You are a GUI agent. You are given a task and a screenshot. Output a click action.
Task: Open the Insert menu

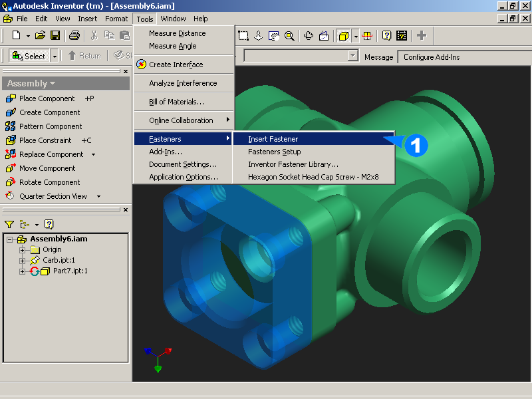[88, 19]
